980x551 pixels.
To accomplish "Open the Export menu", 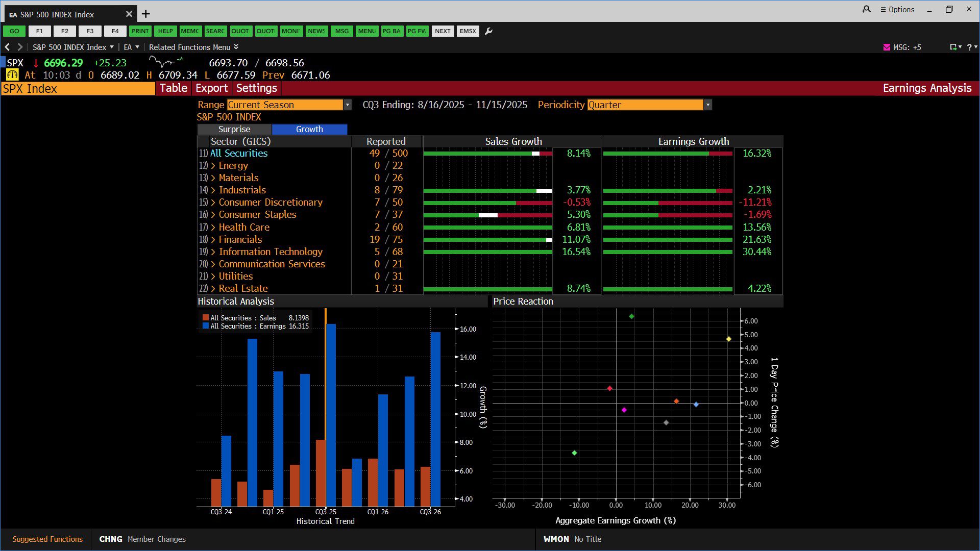I will tap(211, 88).
